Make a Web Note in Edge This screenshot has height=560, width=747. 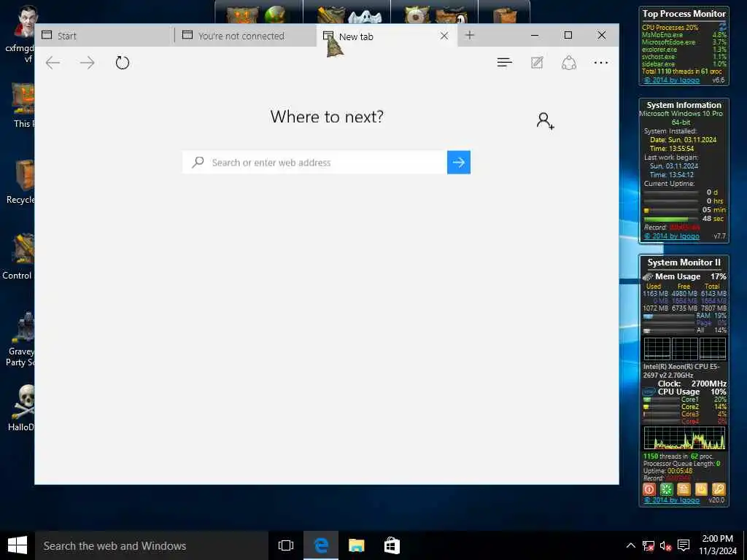tap(537, 63)
